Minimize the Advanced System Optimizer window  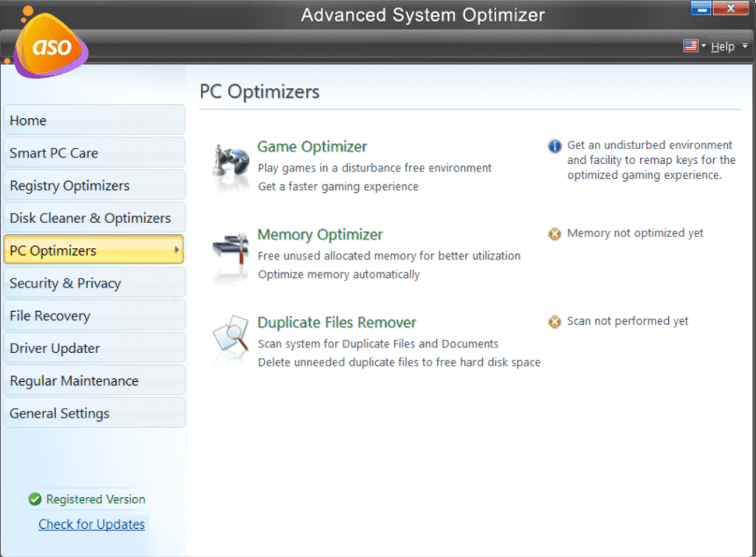[701, 8]
